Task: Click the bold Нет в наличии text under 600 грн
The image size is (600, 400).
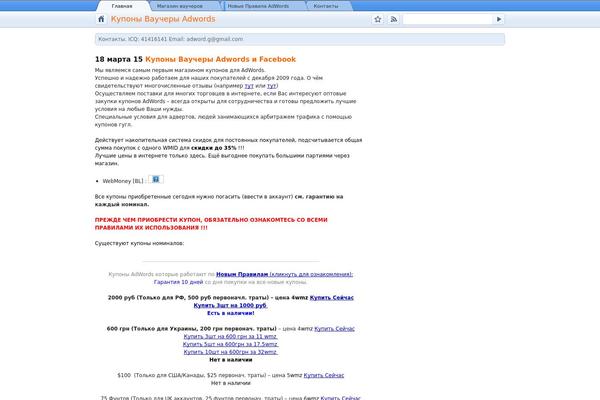Action: [x=231, y=360]
